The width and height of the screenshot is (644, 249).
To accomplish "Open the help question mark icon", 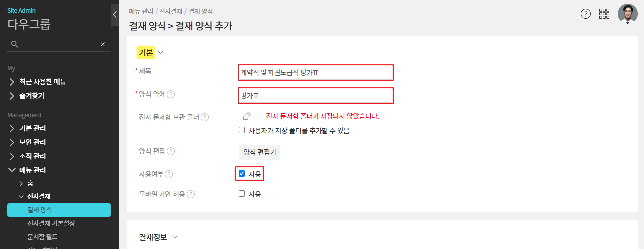I will [x=586, y=14].
